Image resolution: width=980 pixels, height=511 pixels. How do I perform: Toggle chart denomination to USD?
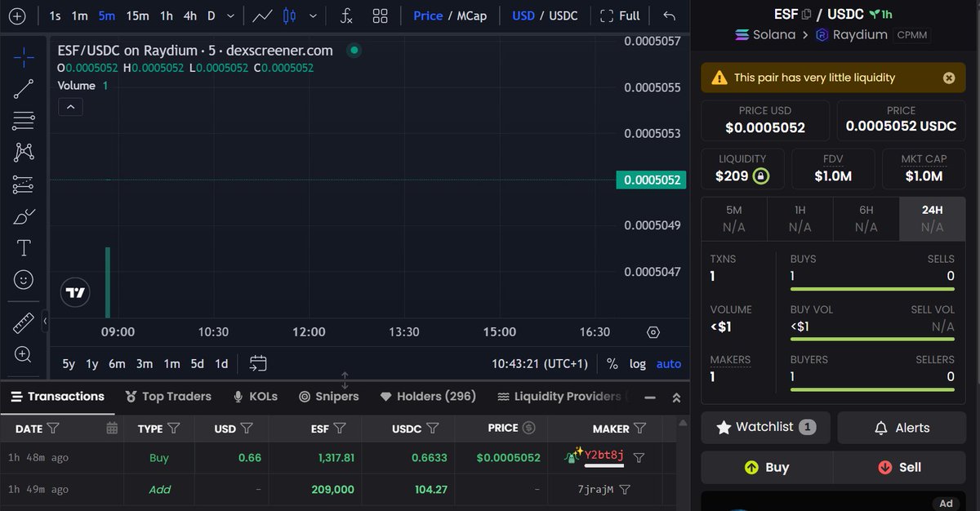coord(523,16)
